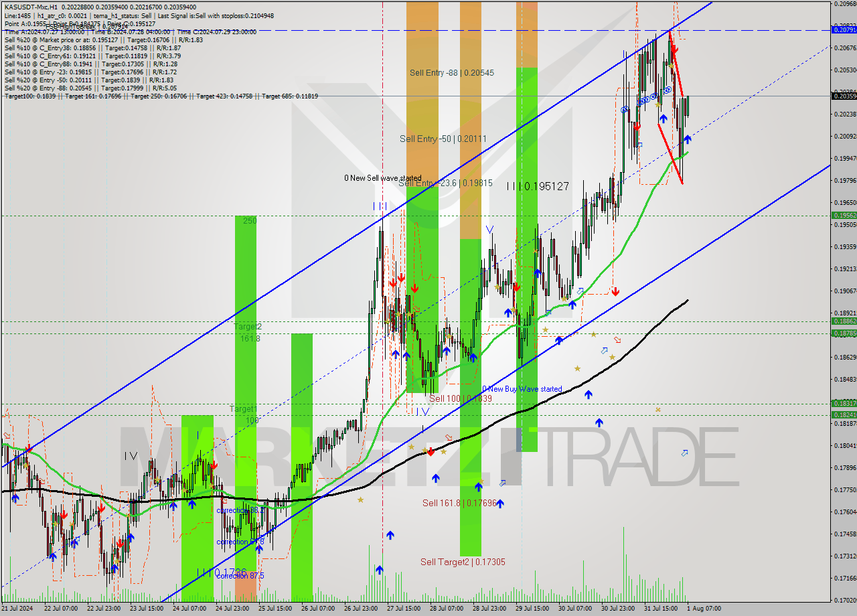This screenshot has width=857, height=616.
Task: Click the '0 New Buy Wave started' label
Action: tap(522, 389)
